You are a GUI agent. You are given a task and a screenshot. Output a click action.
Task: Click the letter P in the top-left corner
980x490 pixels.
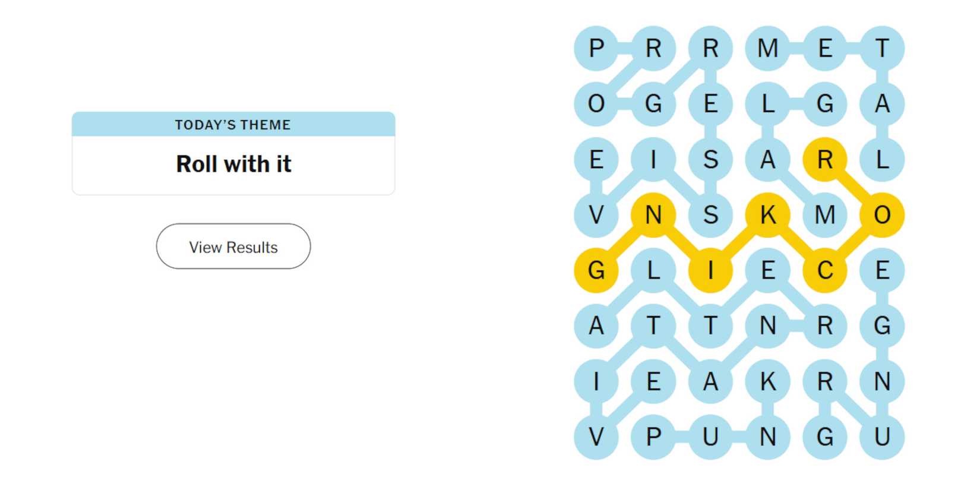click(x=597, y=48)
